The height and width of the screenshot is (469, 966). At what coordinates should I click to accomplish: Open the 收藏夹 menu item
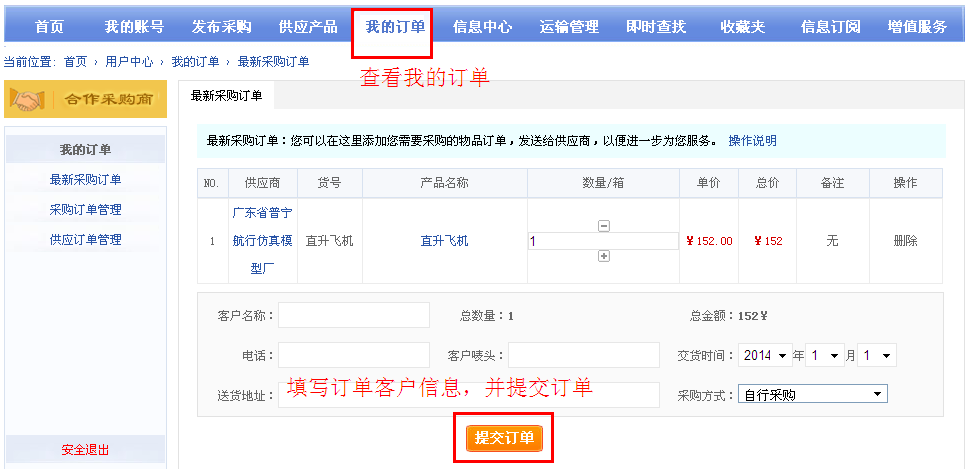click(743, 27)
